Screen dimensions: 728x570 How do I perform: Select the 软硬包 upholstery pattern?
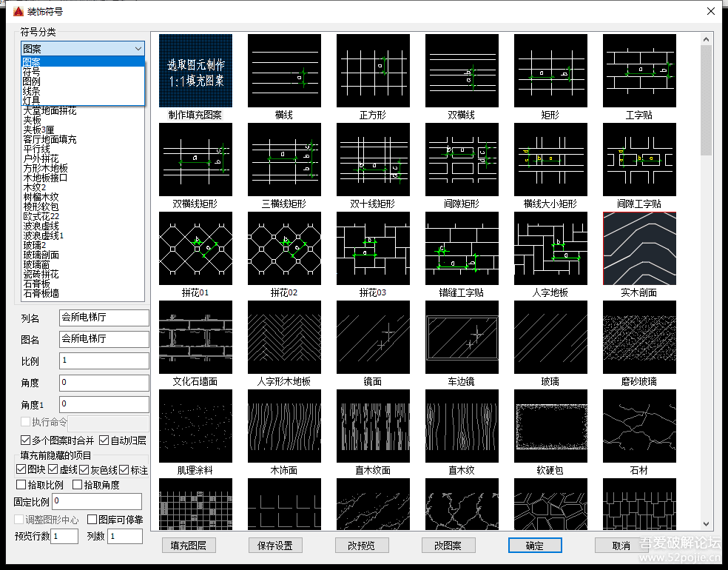[x=550, y=426]
